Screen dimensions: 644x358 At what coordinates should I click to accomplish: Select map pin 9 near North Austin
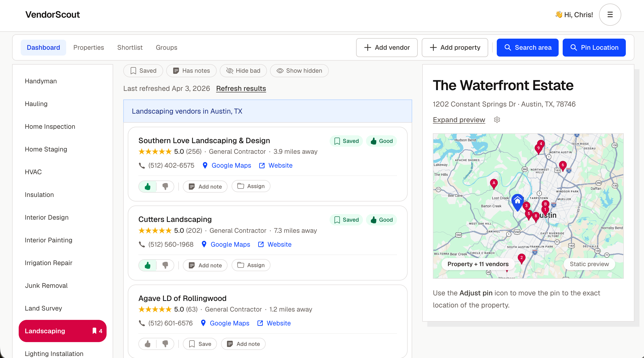coord(538,149)
